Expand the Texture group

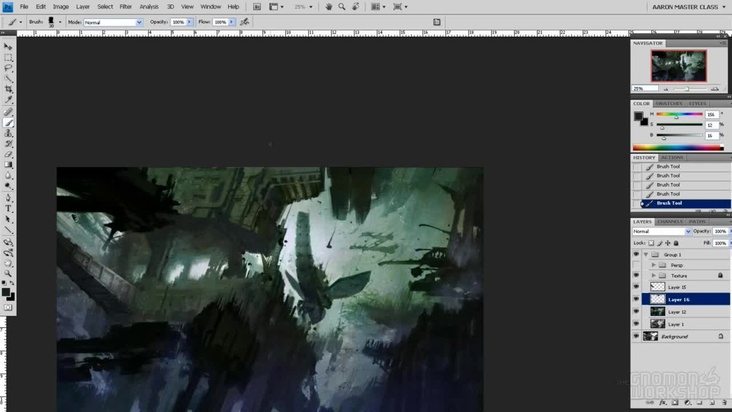coord(654,275)
